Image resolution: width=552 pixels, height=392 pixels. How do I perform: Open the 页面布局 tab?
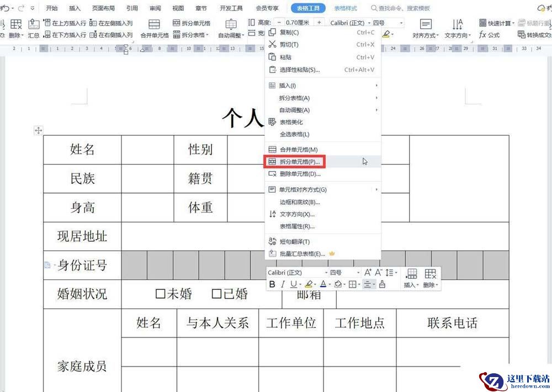click(104, 8)
